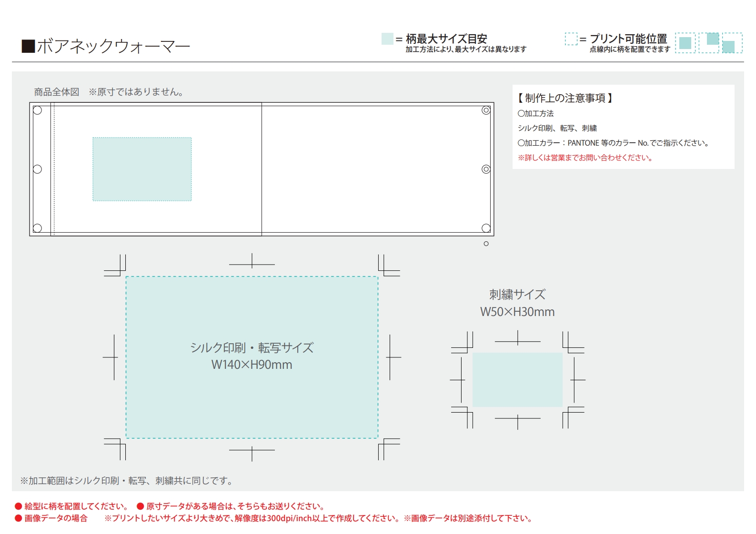Click the 商品全体図 label
Viewport: 756px width, 534px height.
click(57, 92)
